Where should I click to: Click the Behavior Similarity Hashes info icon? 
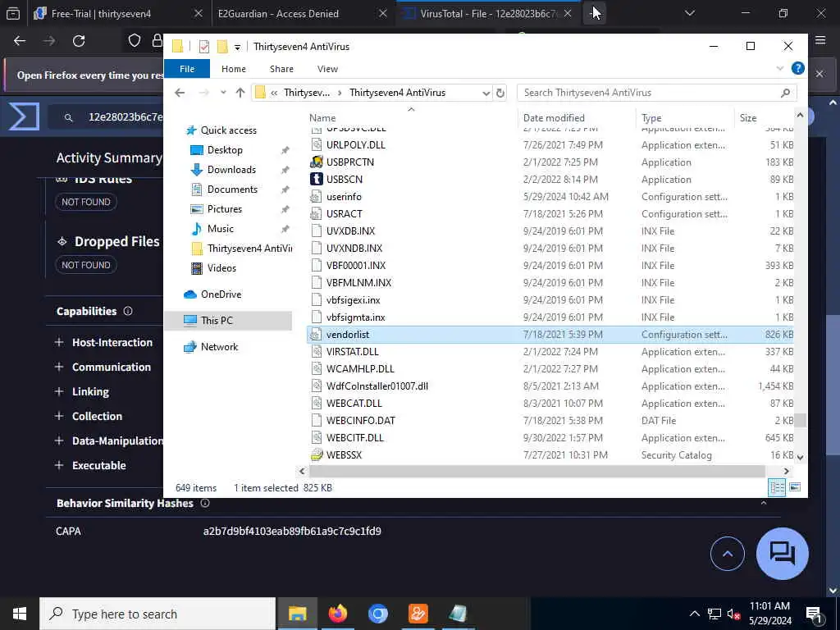click(205, 503)
